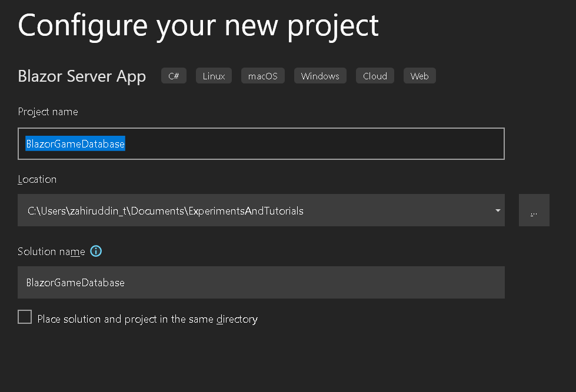Screen dimensions: 576x392
Task: Select the Linux platform tag
Action: (x=214, y=76)
